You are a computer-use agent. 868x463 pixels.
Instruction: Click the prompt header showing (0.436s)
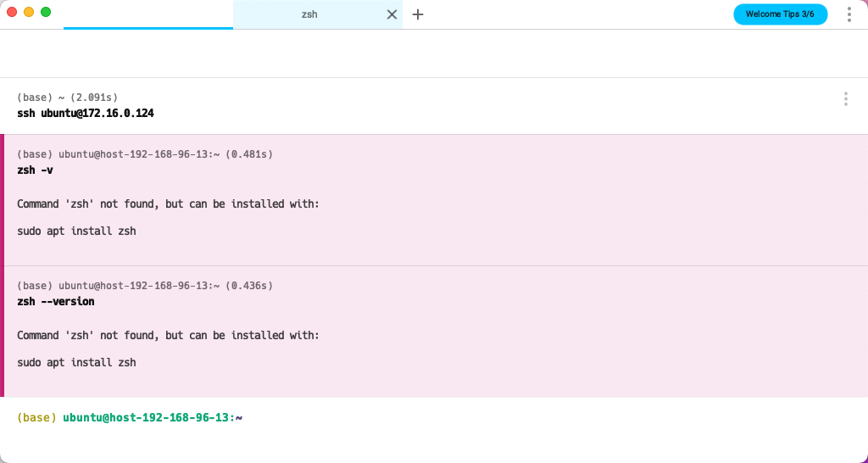tap(145, 285)
